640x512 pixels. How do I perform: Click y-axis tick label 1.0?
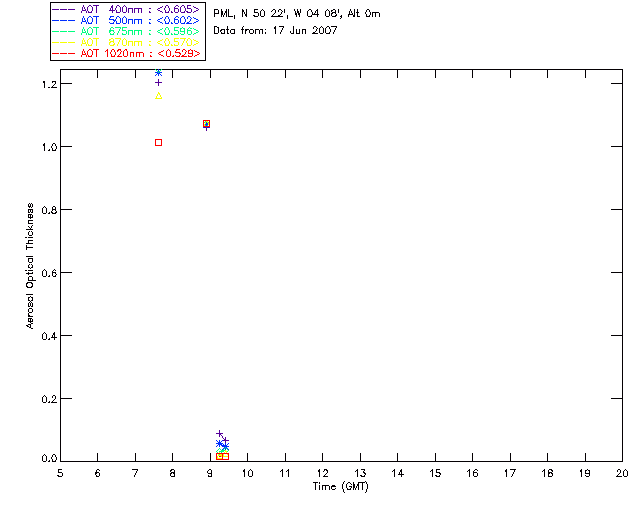[x=49, y=147]
